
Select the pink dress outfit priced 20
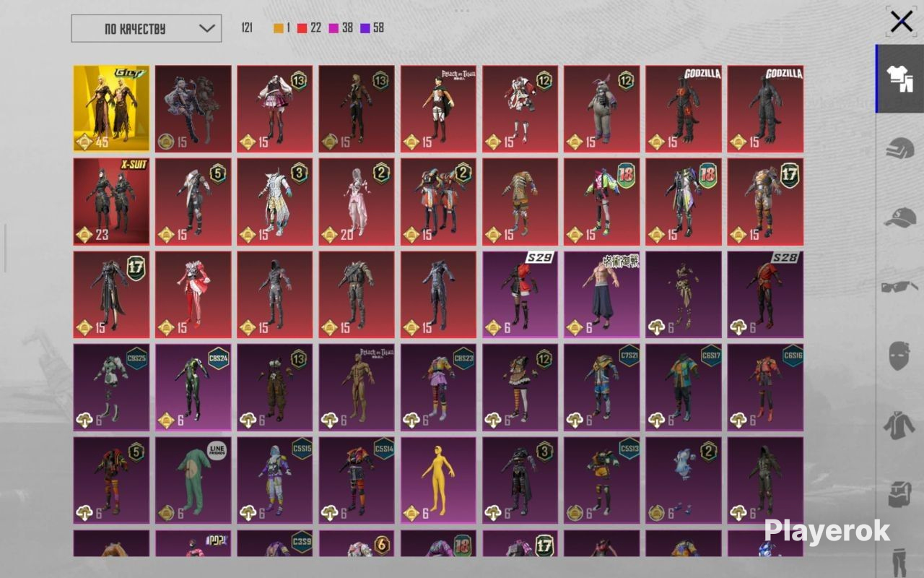coord(357,202)
